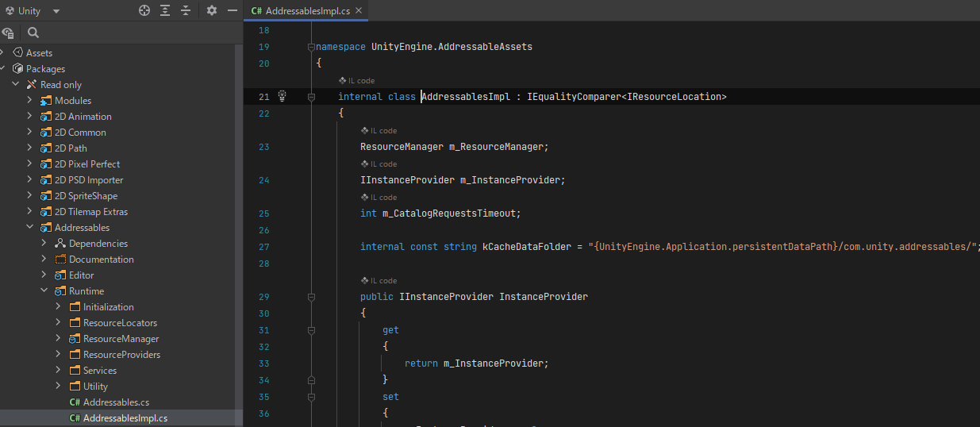The width and height of the screenshot is (980, 427).
Task: Click IL code hint above m_InstanceProvider field
Action: [x=379, y=163]
